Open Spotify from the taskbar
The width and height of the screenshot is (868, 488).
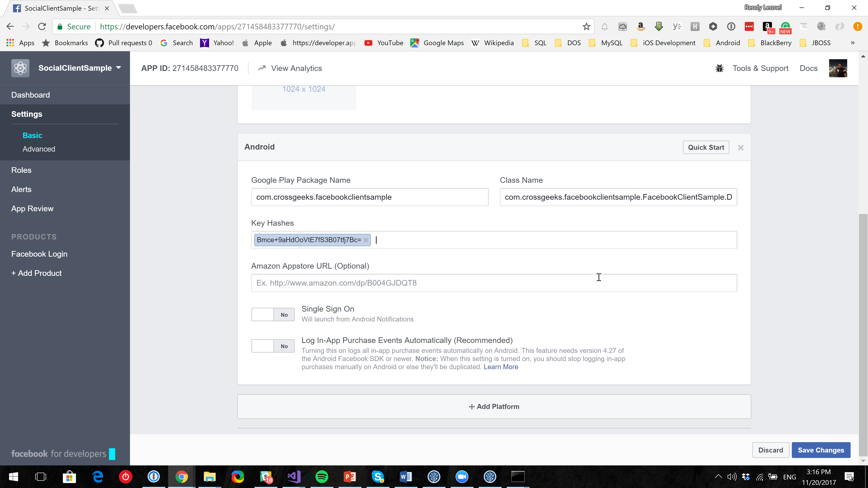click(321, 476)
